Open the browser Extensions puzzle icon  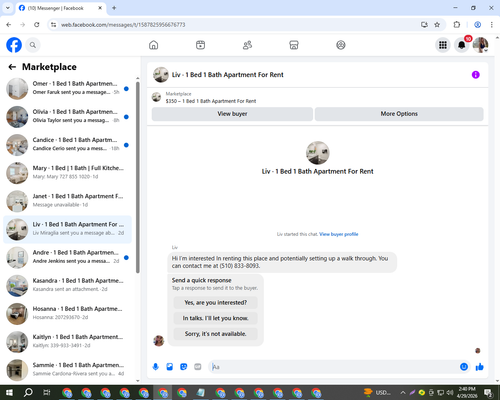click(x=457, y=25)
